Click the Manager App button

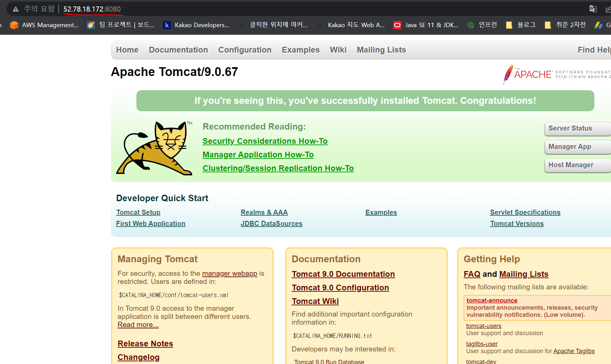point(578,147)
